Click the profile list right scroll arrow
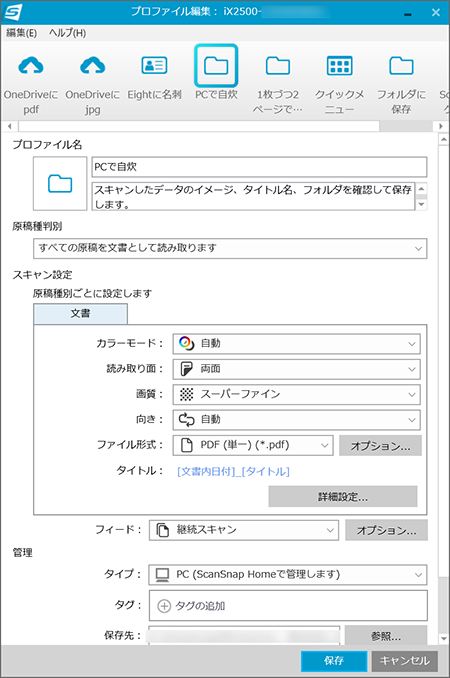Screen dimensions: 450x678 [440, 126]
